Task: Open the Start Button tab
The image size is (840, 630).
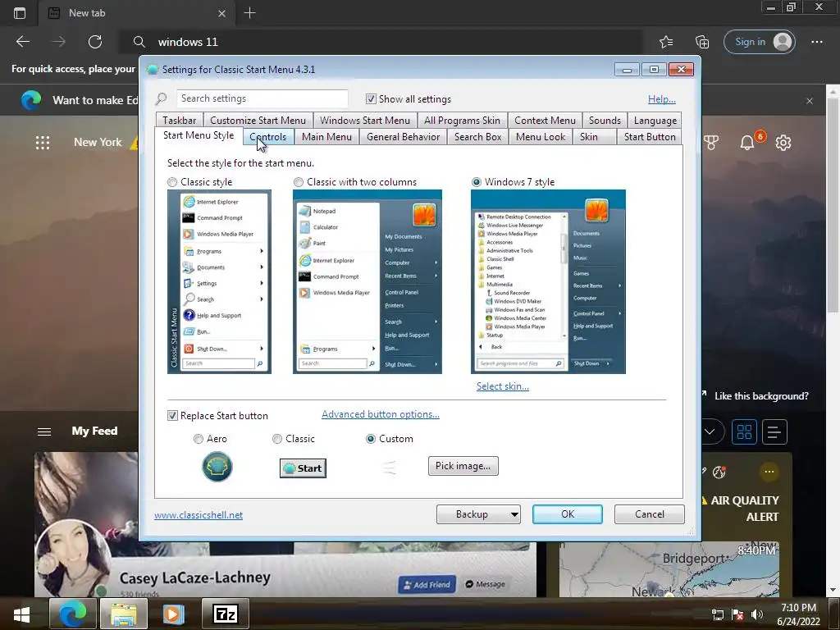Action: (x=650, y=137)
